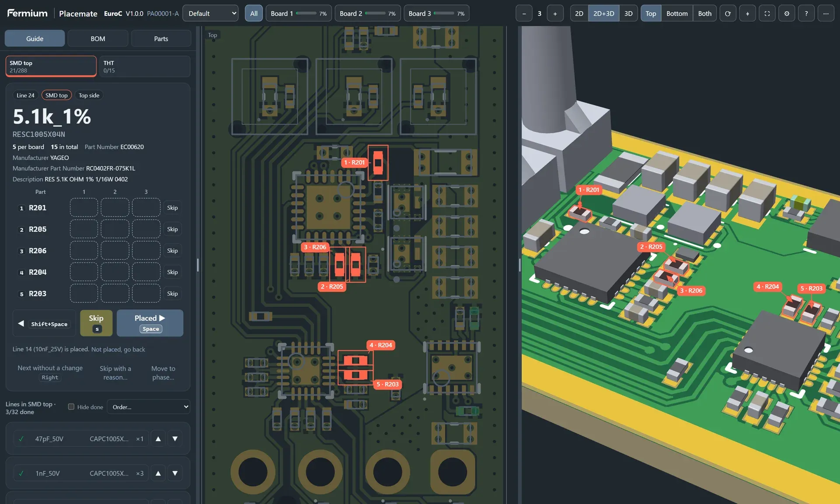The image size is (840, 504).
Task: Click the diamond marker icon in toolbar
Action: point(747,14)
